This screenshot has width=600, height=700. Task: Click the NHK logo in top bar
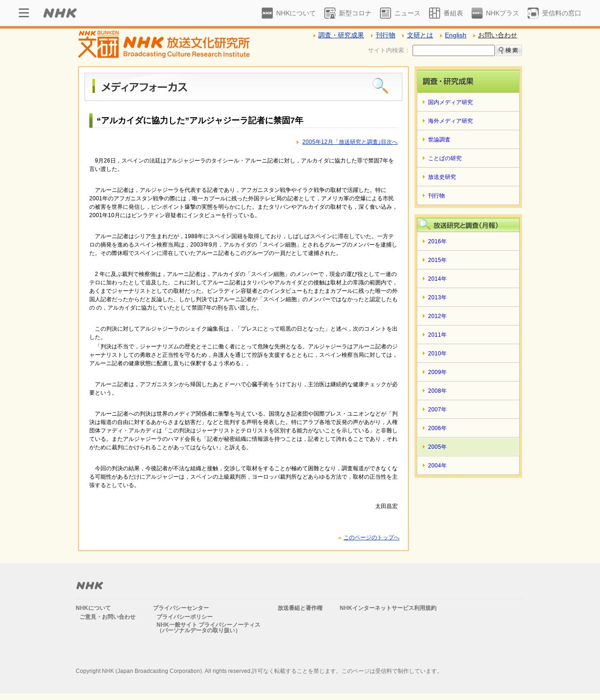(60, 13)
